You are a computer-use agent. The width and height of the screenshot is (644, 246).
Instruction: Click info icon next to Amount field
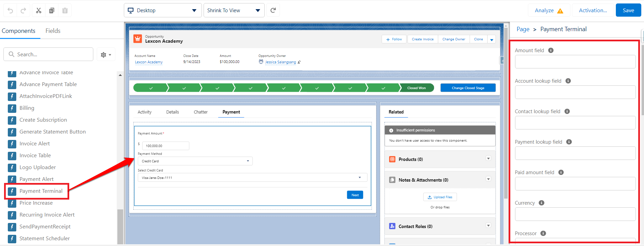click(x=551, y=50)
